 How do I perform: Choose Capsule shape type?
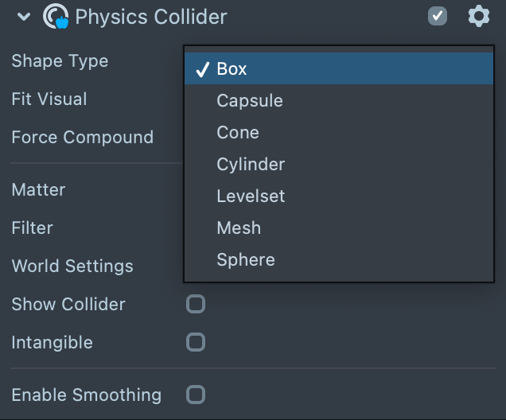pyautogui.click(x=249, y=101)
